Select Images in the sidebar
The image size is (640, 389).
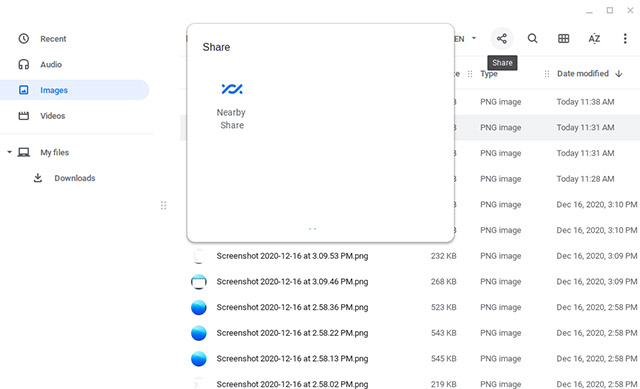[x=74, y=90]
